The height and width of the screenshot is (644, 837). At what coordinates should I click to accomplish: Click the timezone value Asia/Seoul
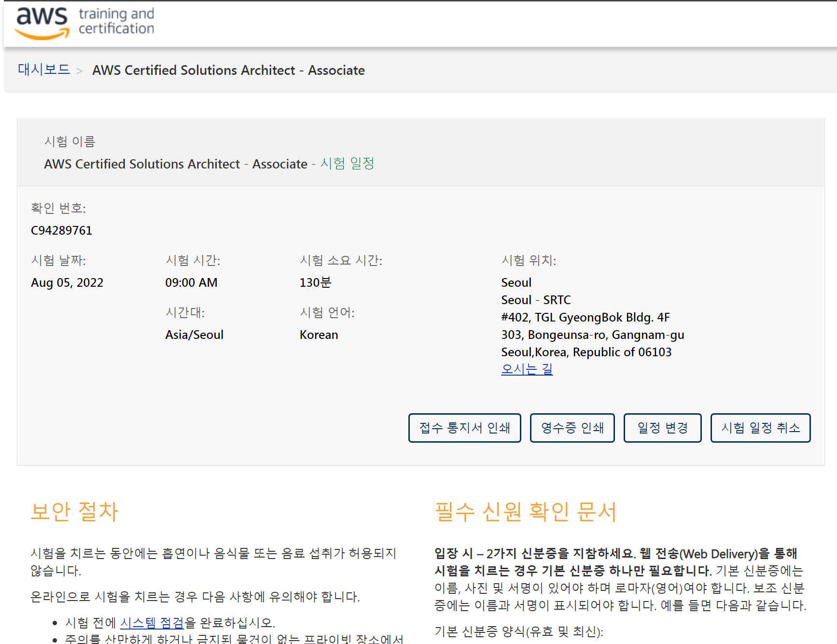[195, 335]
